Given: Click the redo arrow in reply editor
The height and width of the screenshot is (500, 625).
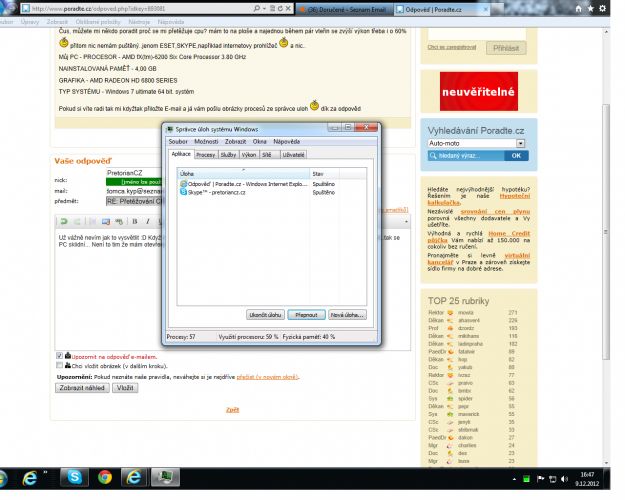Looking at the screenshot, I should pos(77,221).
